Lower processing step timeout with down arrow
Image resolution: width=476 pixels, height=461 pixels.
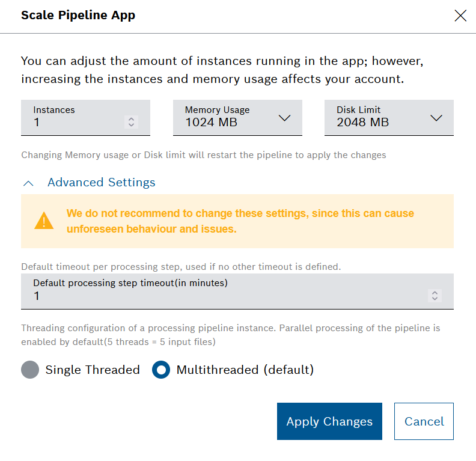(435, 299)
